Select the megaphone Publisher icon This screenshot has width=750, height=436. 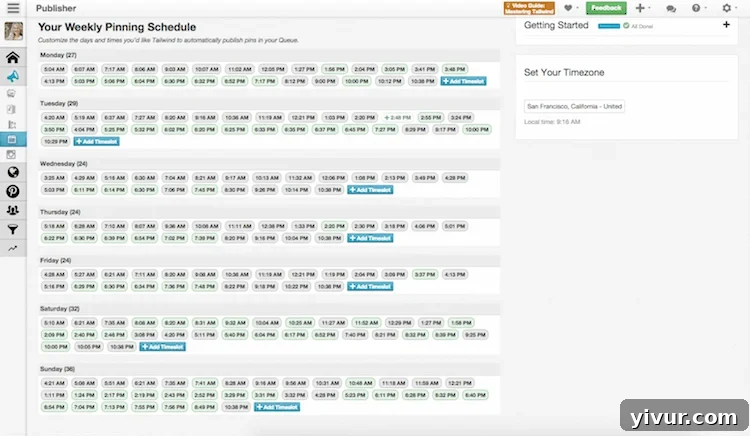point(13,76)
